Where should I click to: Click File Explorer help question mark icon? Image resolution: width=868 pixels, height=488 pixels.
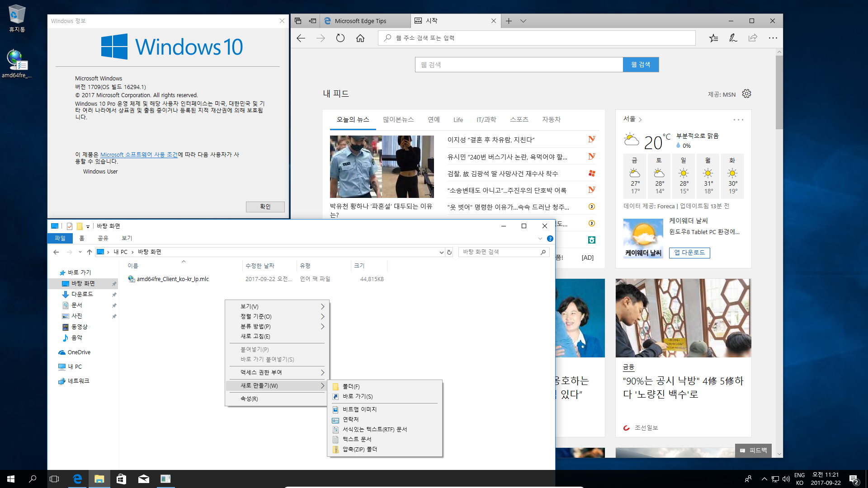coord(550,239)
